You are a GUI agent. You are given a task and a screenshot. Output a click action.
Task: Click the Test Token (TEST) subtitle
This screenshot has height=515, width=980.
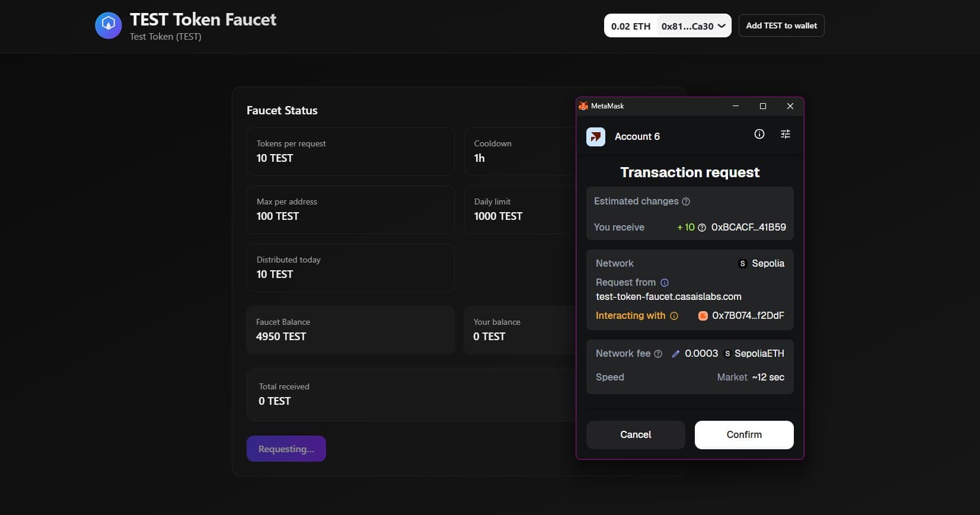165,37
